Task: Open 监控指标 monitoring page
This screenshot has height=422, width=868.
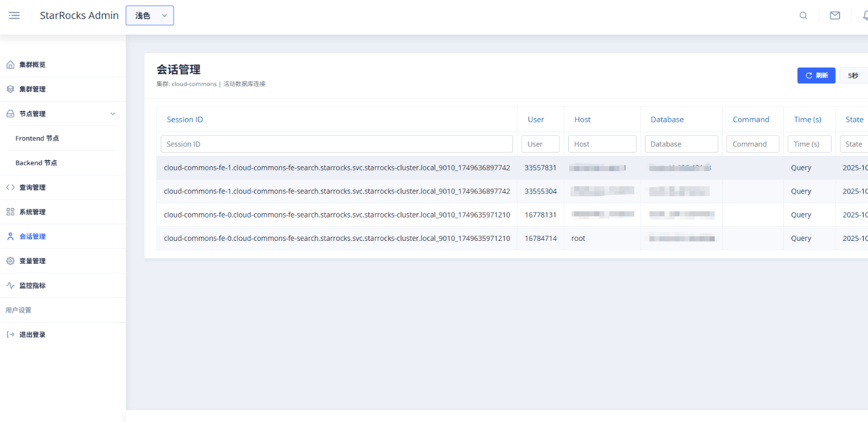Action: [32, 285]
